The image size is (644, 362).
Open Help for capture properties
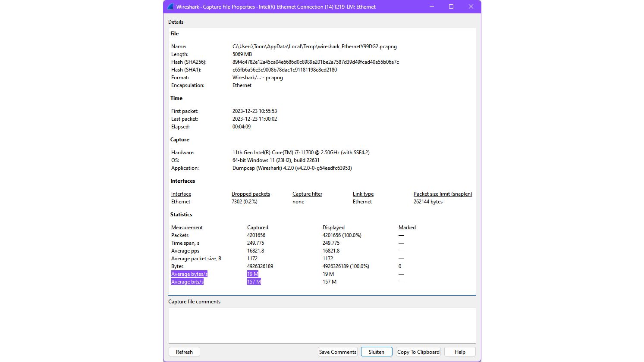point(460,352)
